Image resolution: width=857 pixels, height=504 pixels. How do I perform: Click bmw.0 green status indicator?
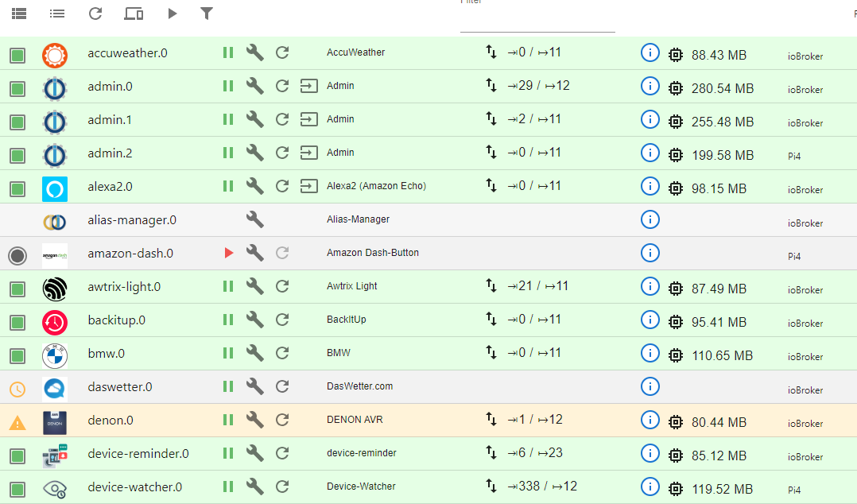click(x=17, y=356)
